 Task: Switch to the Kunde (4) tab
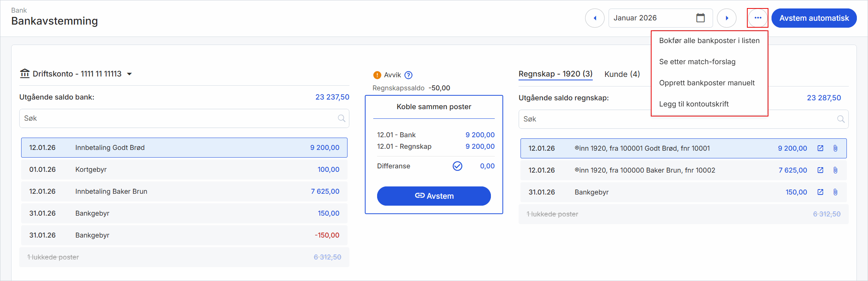[622, 74]
